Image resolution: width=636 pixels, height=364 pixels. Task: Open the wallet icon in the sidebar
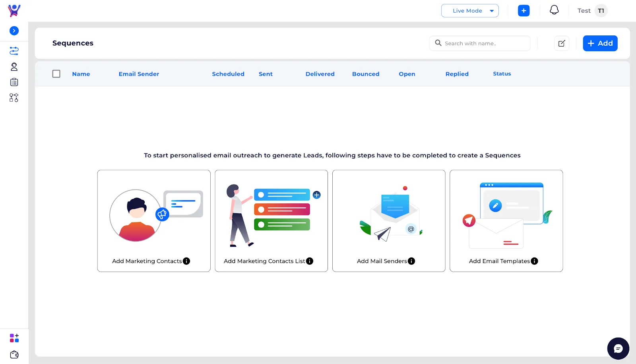(x=14, y=354)
